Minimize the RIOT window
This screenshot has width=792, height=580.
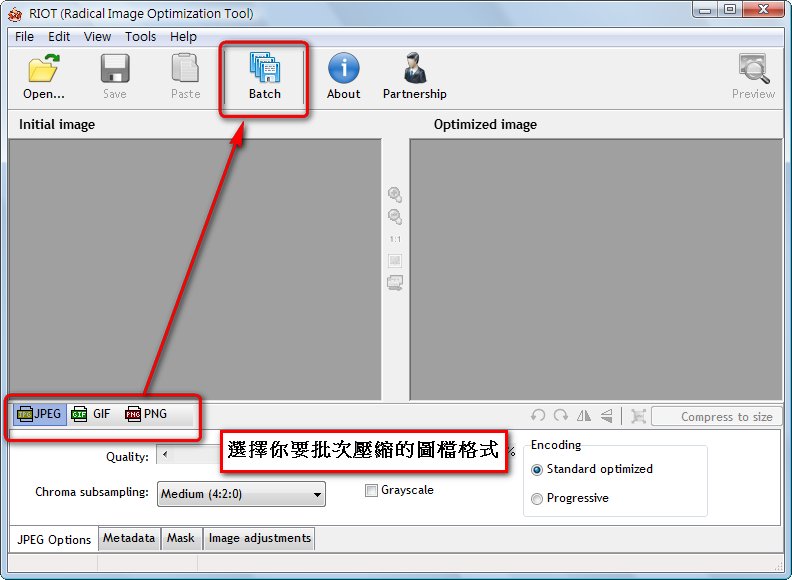[x=705, y=10]
